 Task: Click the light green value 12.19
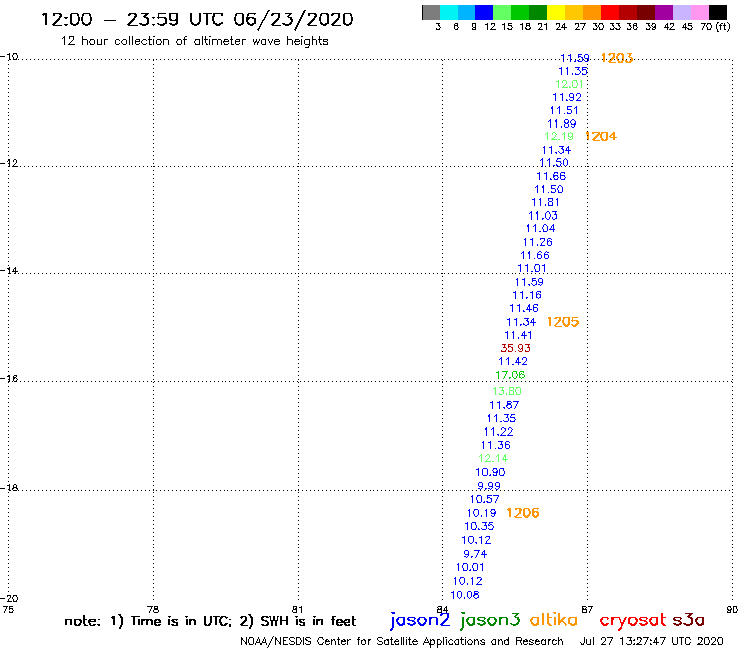click(x=559, y=136)
